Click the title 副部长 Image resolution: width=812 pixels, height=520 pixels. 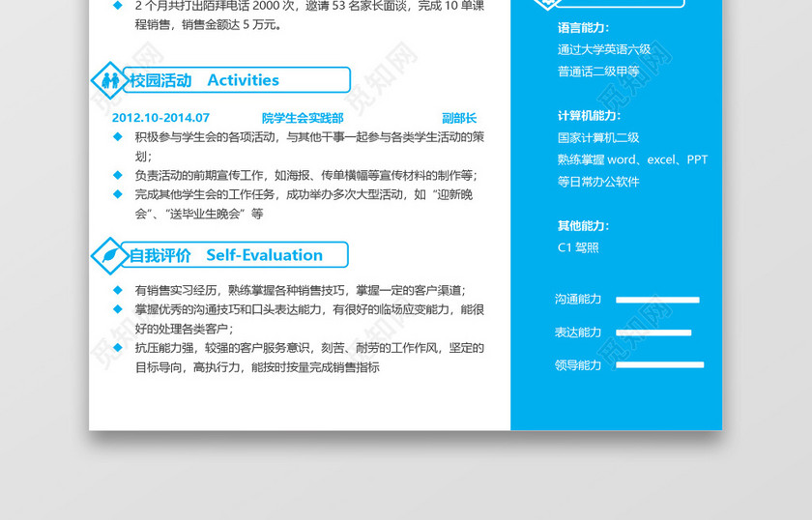tap(459, 118)
